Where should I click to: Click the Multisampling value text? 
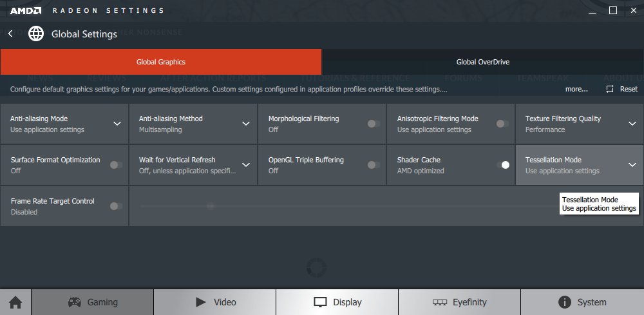pyautogui.click(x=160, y=129)
